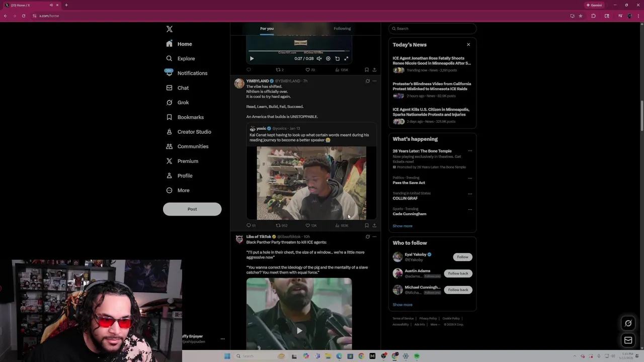Viewport: 644px width, 362px height.
Task: Make the top video fullscreen
Action: point(346,59)
